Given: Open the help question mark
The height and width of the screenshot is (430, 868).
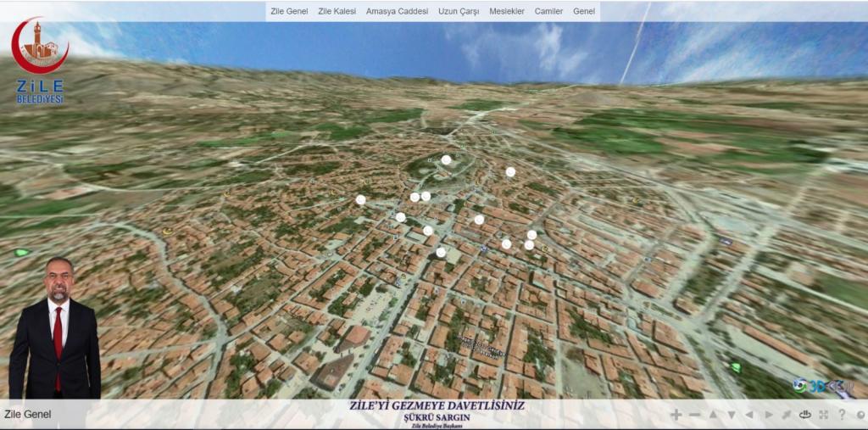Looking at the screenshot, I should 842,415.
